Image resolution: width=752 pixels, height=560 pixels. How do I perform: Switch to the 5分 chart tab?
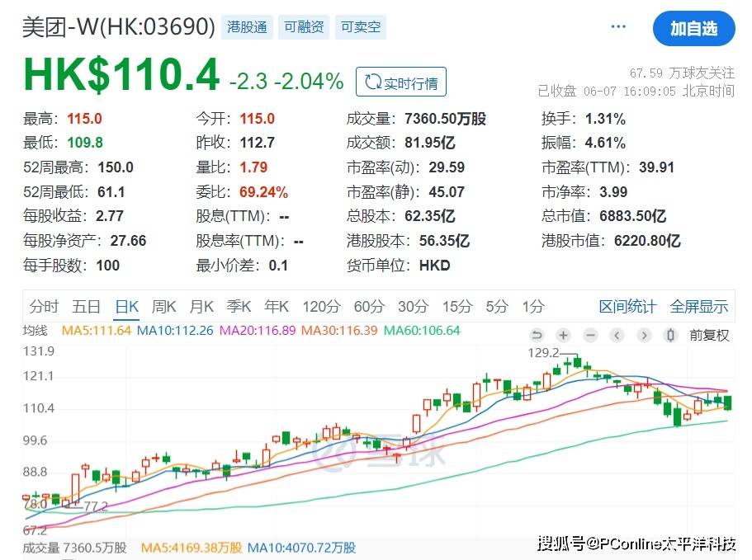497,307
